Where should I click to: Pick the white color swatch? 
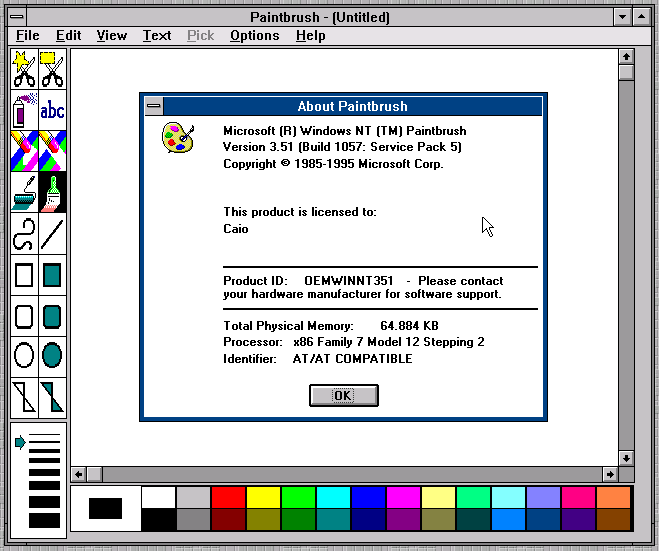click(158, 497)
